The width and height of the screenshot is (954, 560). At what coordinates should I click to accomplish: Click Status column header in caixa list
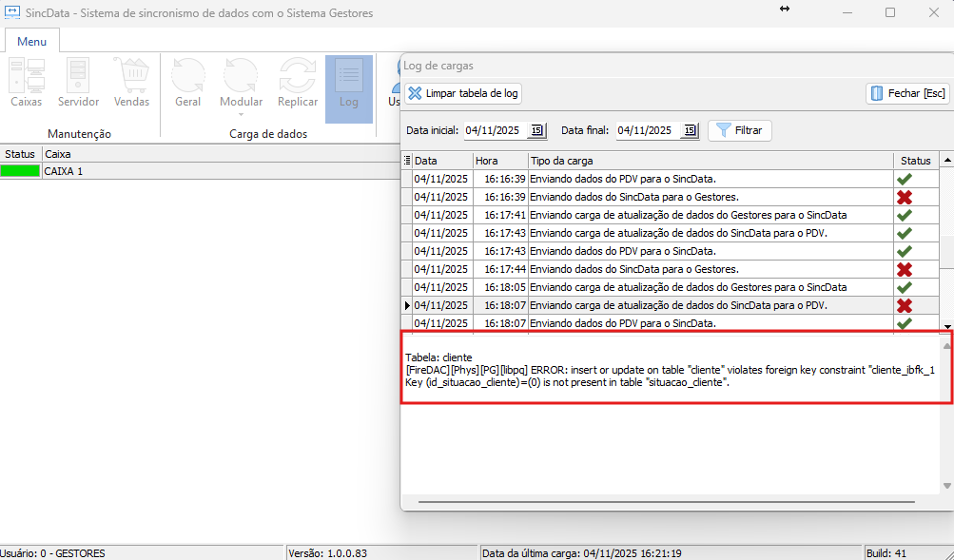20,154
